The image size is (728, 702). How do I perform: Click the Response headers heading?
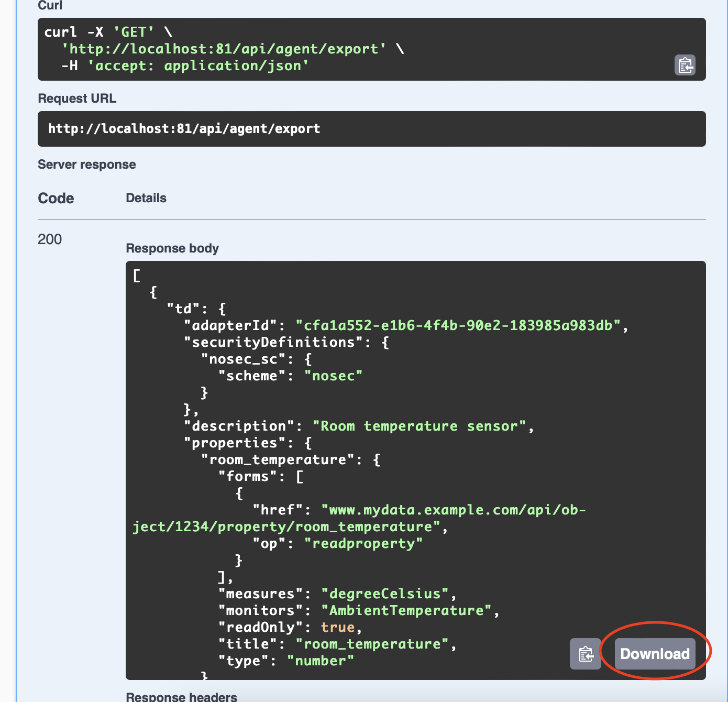pyautogui.click(x=182, y=696)
